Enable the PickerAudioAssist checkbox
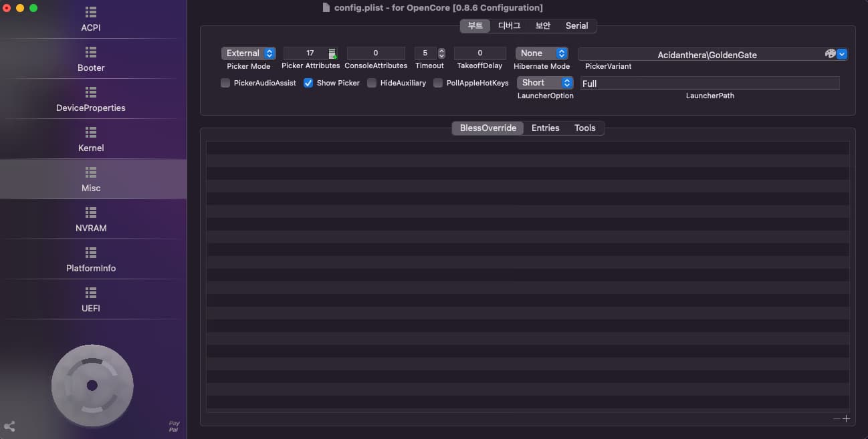The height and width of the screenshot is (439, 868). click(x=225, y=83)
